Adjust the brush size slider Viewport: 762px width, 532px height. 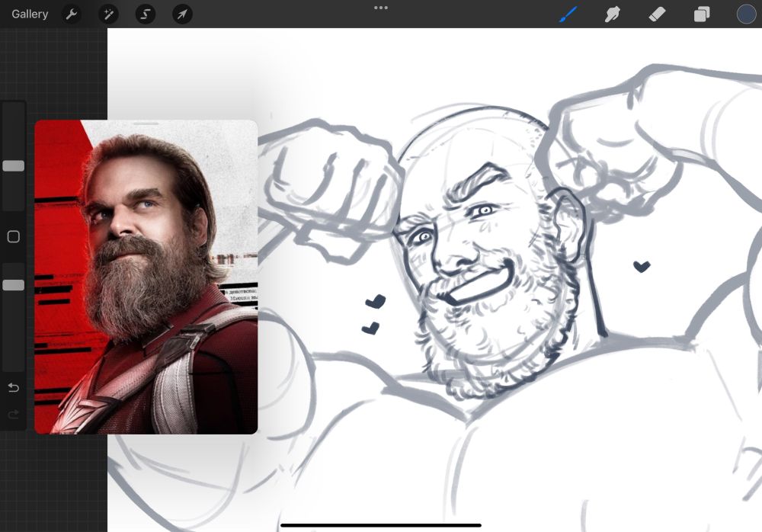click(x=14, y=166)
